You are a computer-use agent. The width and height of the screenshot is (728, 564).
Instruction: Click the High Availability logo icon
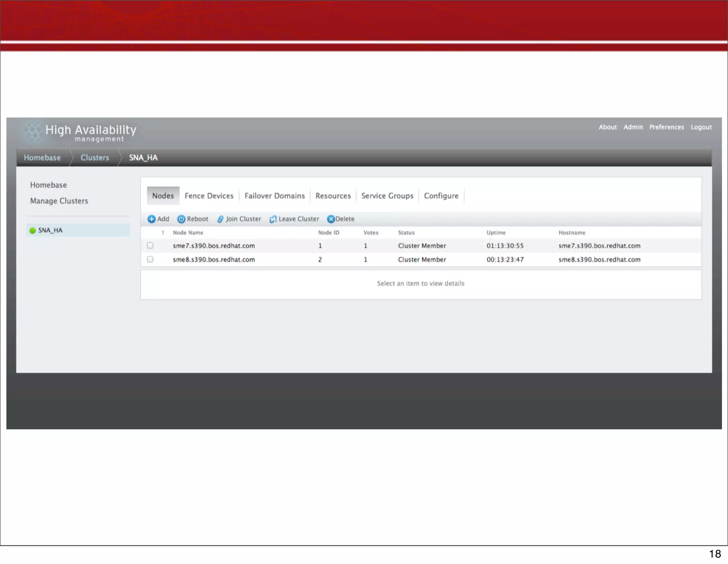[x=34, y=131]
